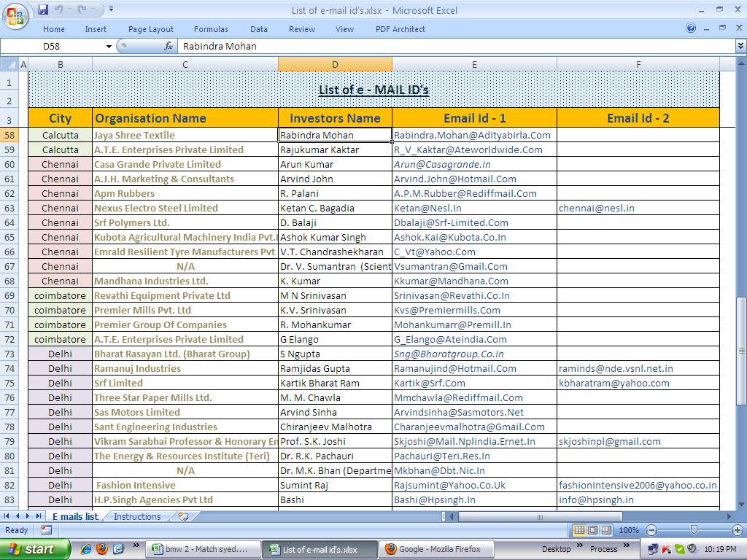747x560 pixels.
Task: Click the Organisation Name header cell
Action: coord(185,118)
